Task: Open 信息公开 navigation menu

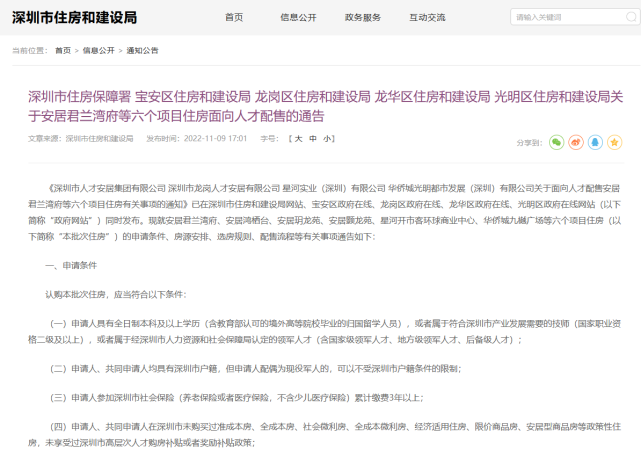Action: pos(298,17)
